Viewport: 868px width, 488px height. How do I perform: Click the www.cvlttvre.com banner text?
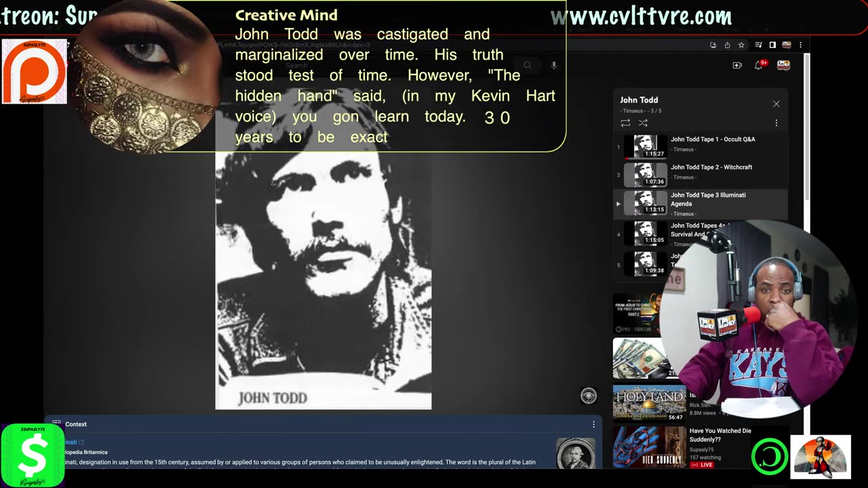tap(642, 16)
